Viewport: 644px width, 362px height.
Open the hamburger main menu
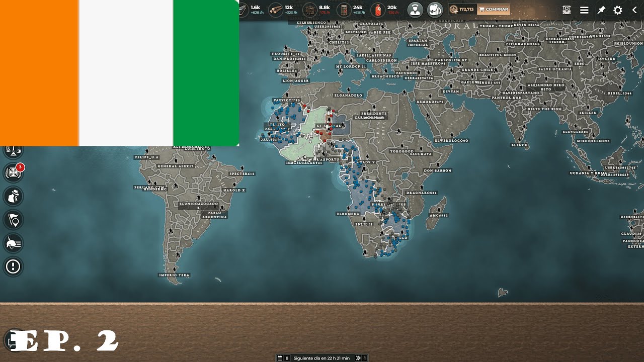pos(584,10)
